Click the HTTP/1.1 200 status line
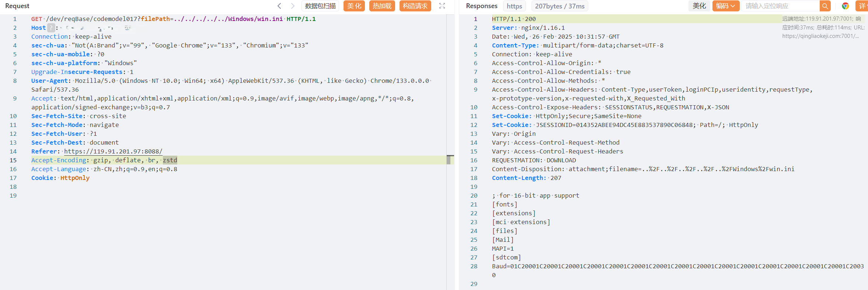 (514, 19)
